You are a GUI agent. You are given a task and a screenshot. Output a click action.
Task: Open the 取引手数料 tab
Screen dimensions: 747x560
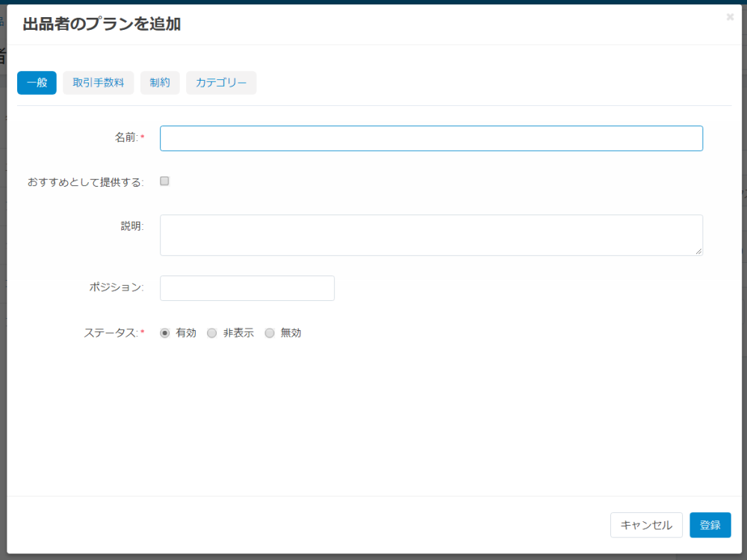click(98, 83)
